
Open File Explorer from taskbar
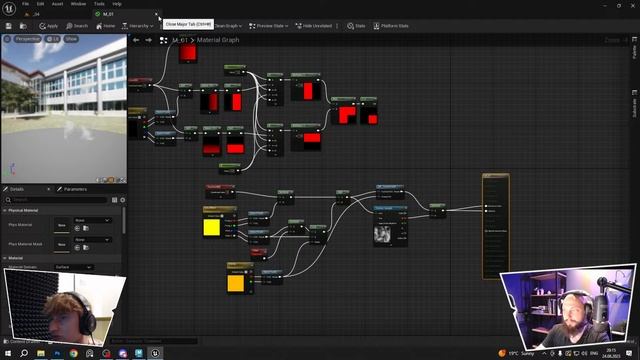pyautogui.click(x=40, y=353)
